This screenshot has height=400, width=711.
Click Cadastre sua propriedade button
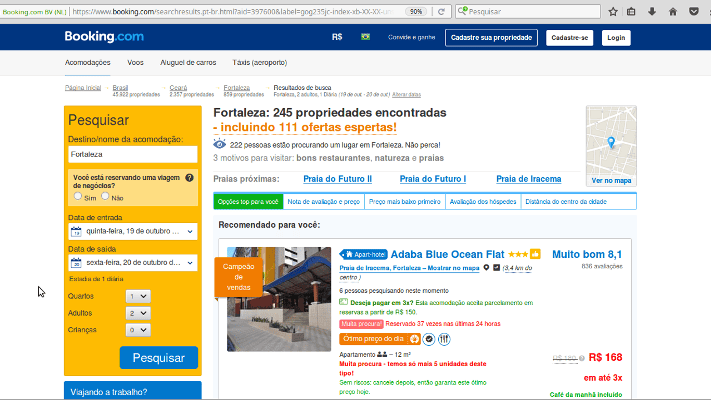coord(492,38)
